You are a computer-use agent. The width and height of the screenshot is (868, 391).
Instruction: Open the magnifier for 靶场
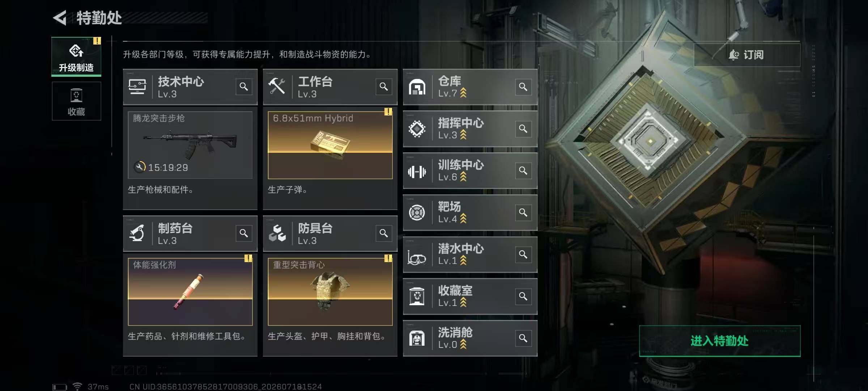pyautogui.click(x=523, y=213)
